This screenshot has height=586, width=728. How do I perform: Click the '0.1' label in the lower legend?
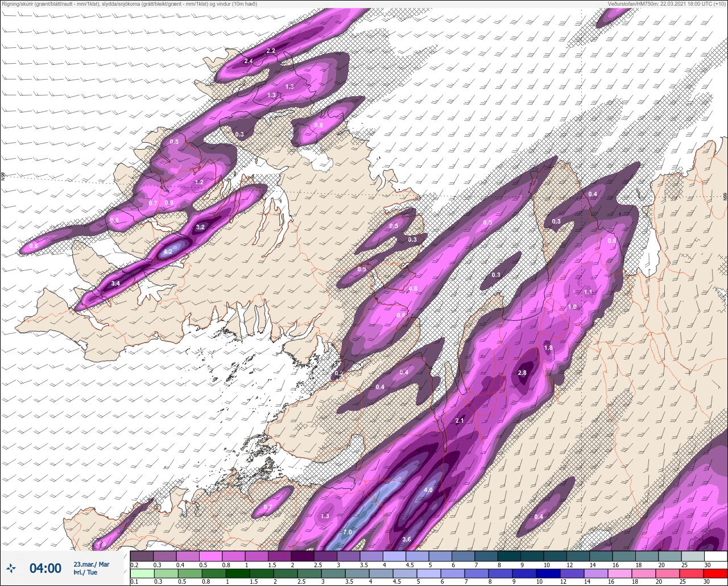tap(134, 581)
